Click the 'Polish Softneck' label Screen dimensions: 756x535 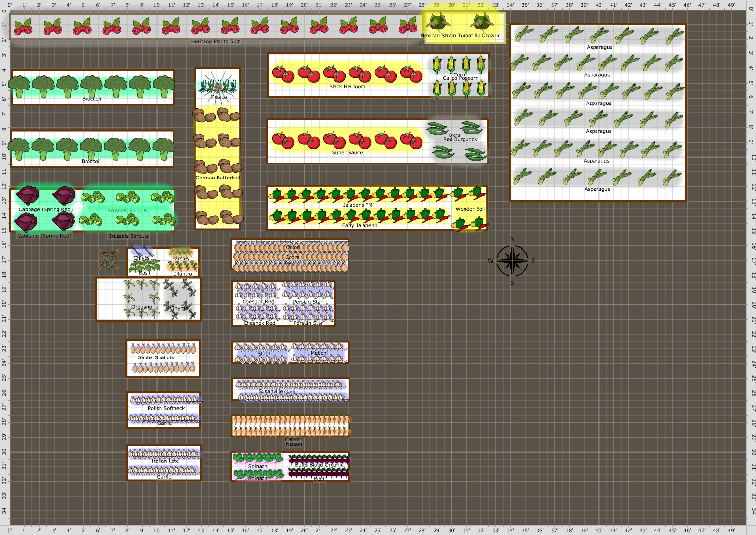[x=166, y=409]
